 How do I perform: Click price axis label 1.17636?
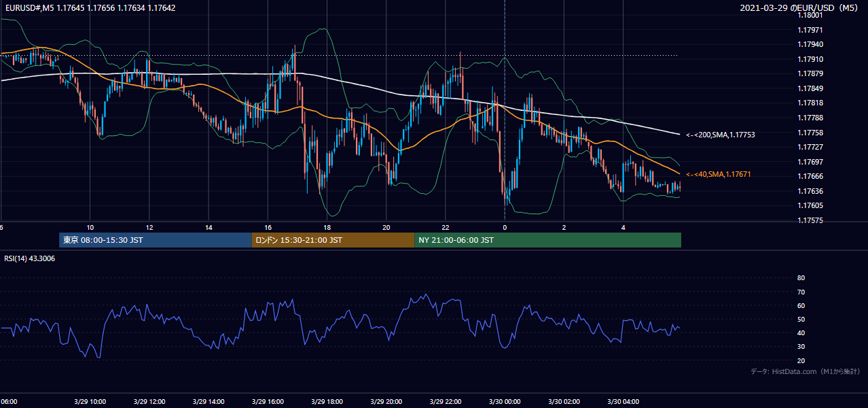tap(812, 191)
